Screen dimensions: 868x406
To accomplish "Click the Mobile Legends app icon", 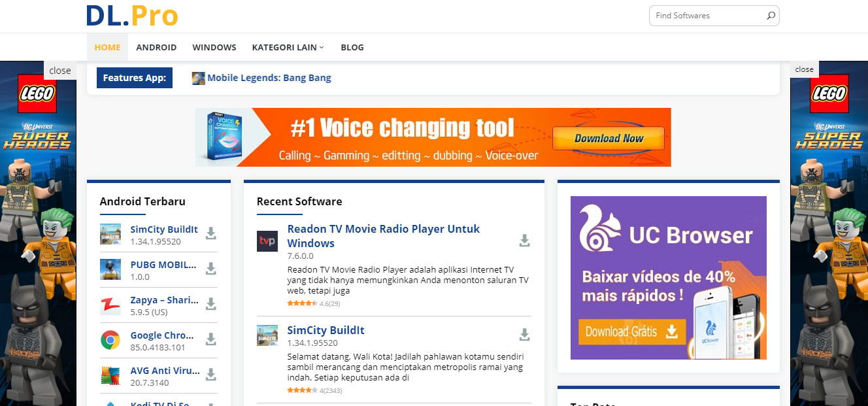I will [x=198, y=78].
